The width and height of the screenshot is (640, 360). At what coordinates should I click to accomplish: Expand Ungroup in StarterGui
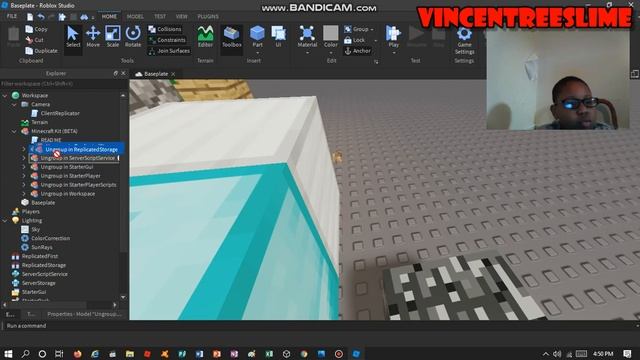(24, 167)
